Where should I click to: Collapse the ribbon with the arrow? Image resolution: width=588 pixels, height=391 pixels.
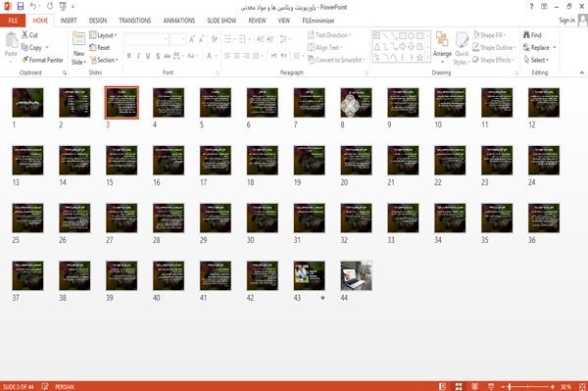581,73
